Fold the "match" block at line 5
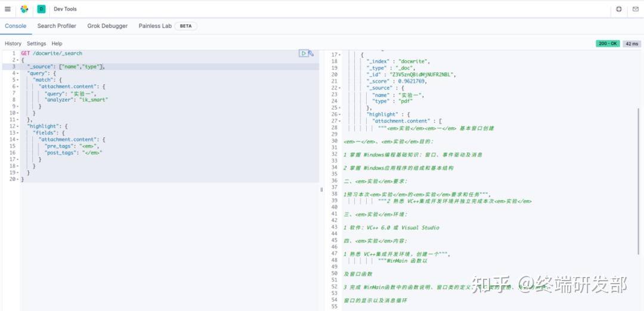 click(17, 80)
